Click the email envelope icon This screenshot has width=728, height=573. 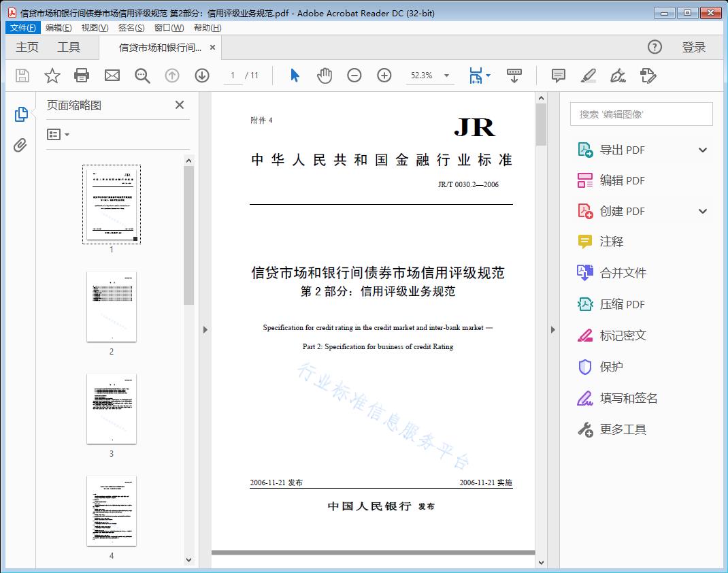(112, 76)
